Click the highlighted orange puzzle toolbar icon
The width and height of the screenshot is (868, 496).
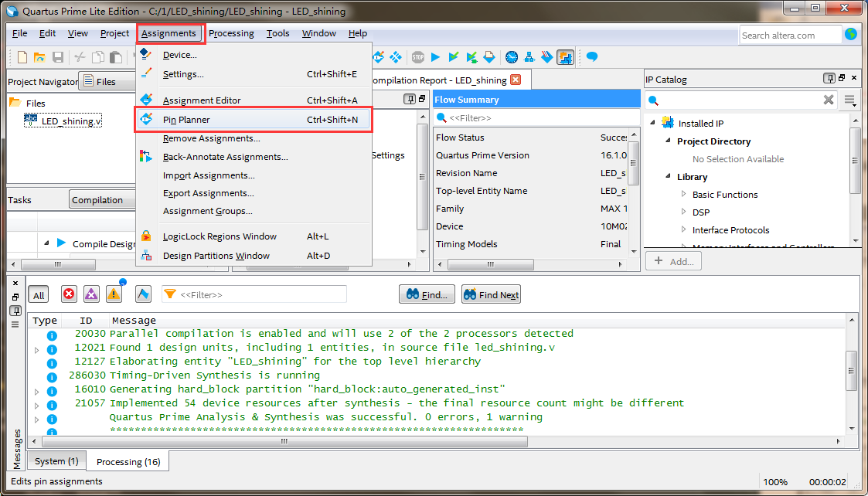(565, 57)
